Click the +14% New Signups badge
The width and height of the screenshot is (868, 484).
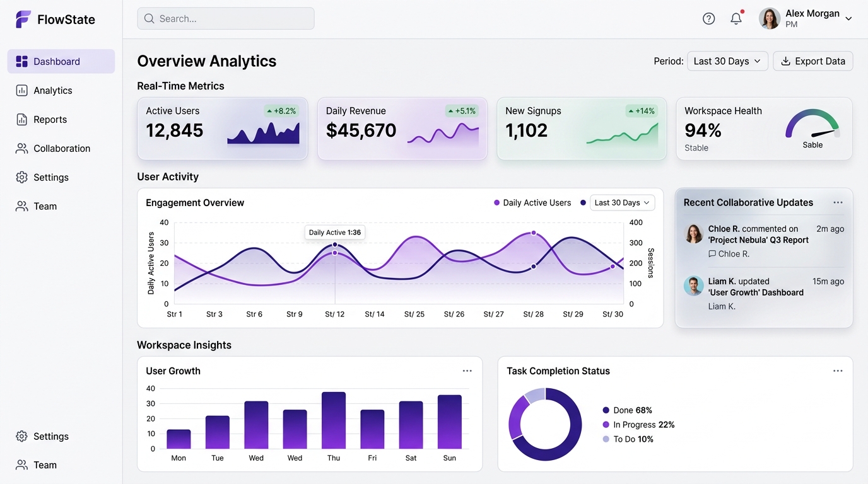642,111
